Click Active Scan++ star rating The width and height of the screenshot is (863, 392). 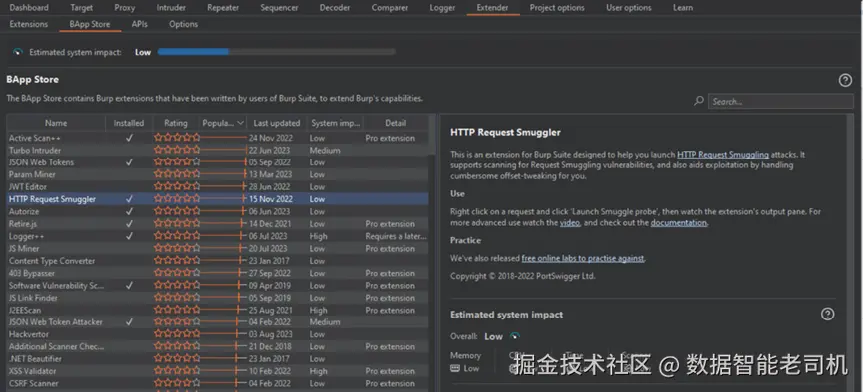[177, 138]
